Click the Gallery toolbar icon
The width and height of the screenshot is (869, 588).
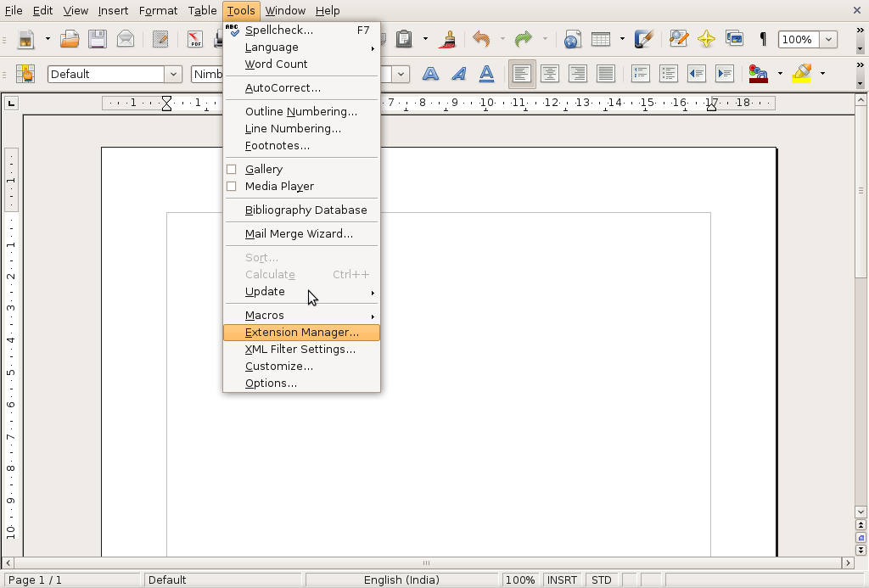[734, 39]
